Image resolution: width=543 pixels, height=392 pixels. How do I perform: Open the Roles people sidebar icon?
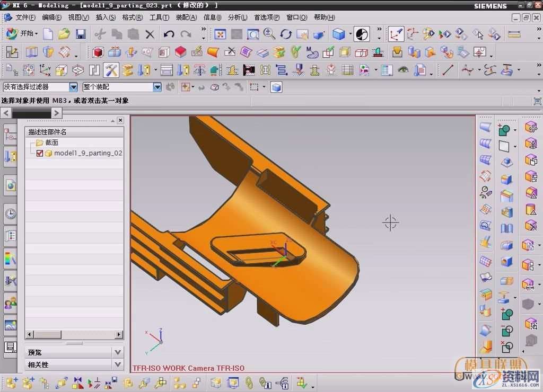pyautogui.click(x=10, y=304)
